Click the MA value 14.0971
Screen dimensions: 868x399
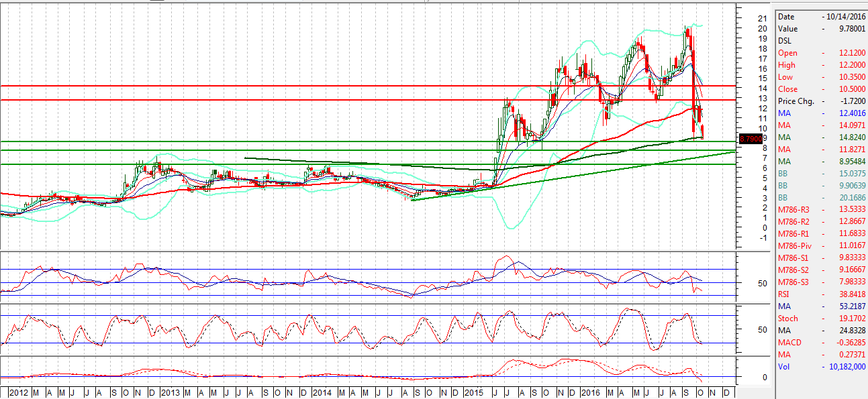tap(851, 125)
